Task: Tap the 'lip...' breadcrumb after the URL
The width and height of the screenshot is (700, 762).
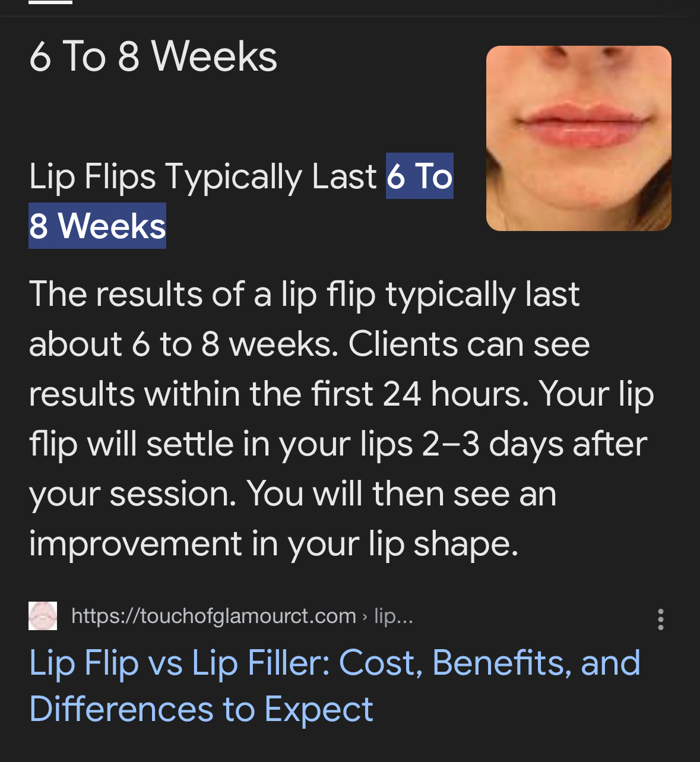Action: point(393,616)
